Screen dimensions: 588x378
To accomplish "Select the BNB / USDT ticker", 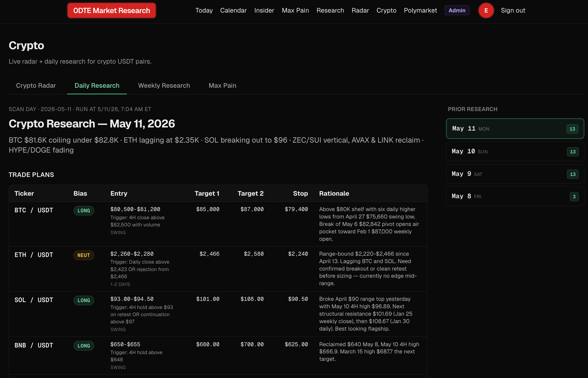I will click(x=34, y=345).
